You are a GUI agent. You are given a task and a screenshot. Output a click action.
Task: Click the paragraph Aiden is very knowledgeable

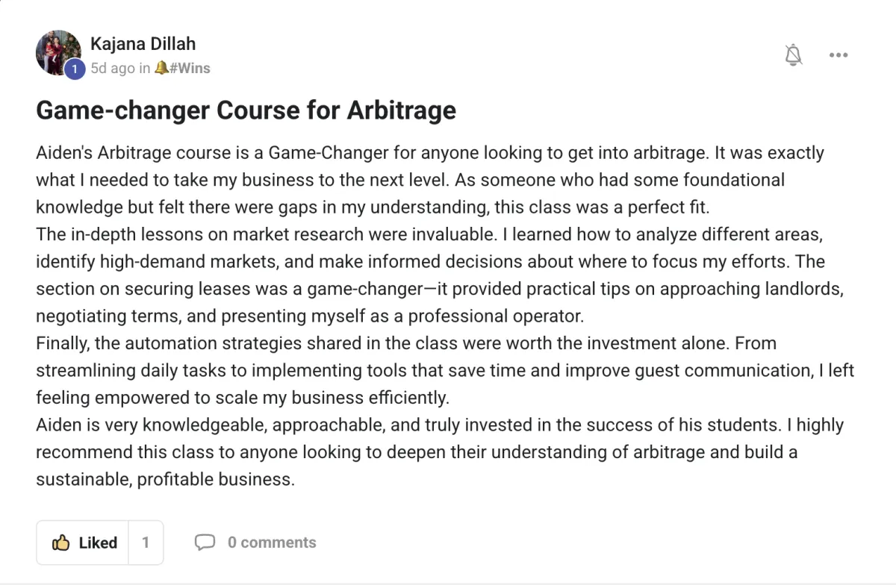point(440,452)
